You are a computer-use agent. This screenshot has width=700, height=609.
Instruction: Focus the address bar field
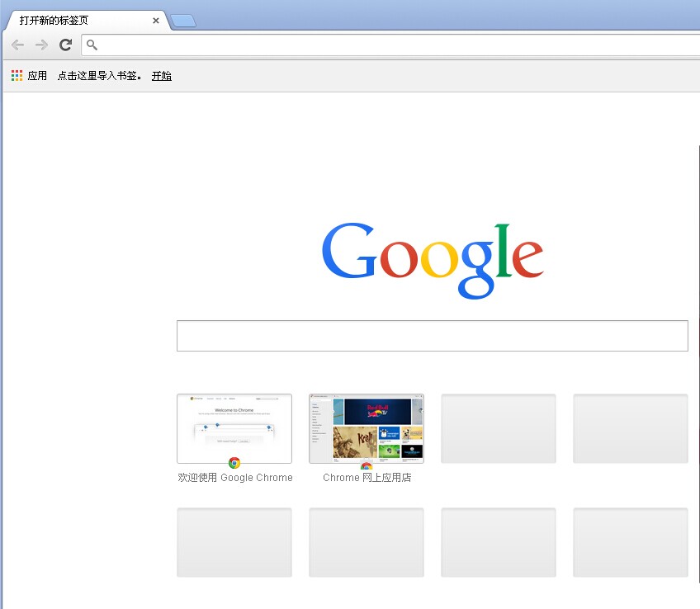[390, 45]
